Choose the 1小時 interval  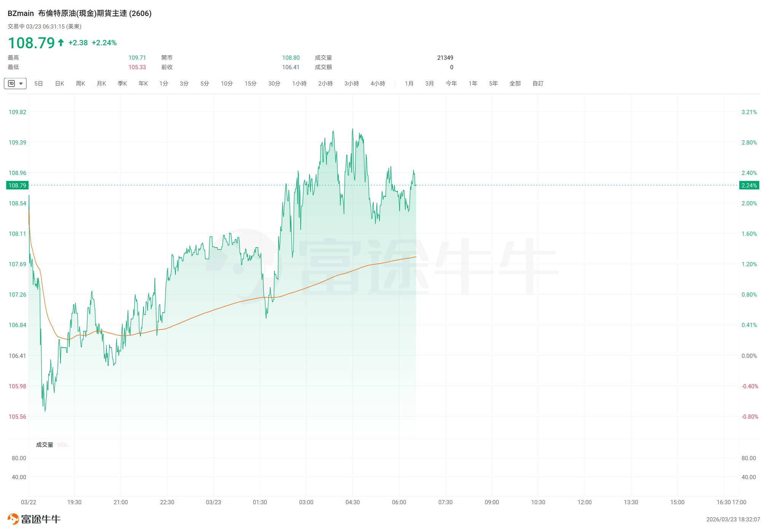click(299, 84)
